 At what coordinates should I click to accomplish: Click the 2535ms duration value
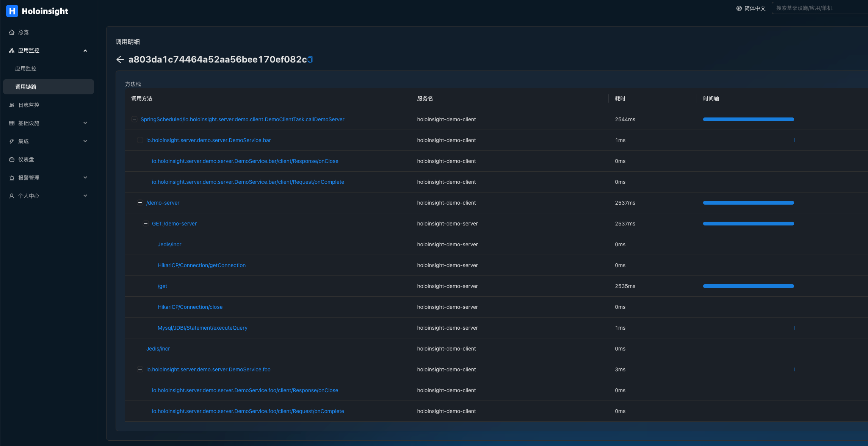click(625, 286)
